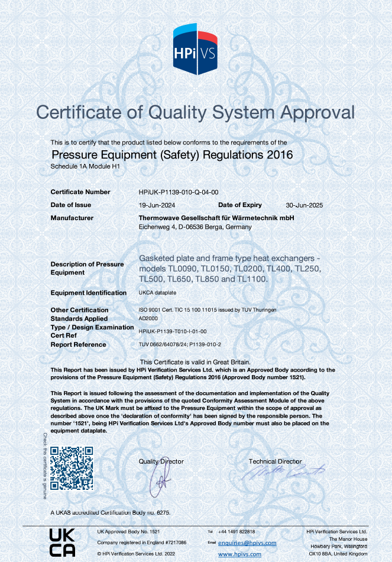
Task: Click the heat exchangers equipment description text
Action: click(x=229, y=269)
